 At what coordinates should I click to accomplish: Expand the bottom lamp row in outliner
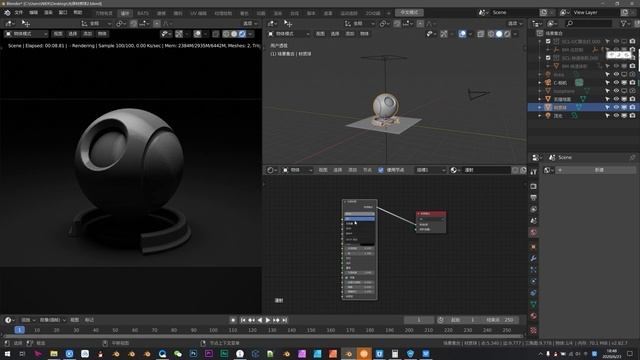pyautogui.click(x=540, y=116)
